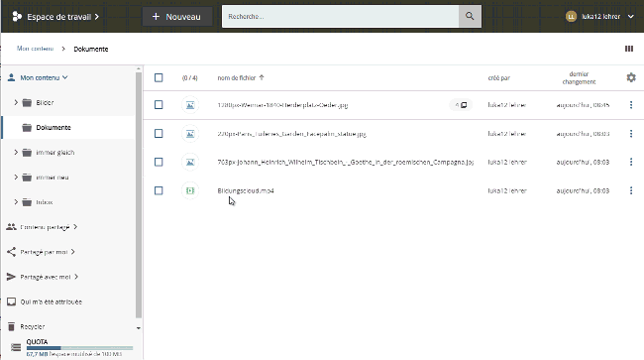Viewport: 644px width, 360px height.
Task: Click video icon of Bildungscloud.mp4
Action: pyautogui.click(x=190, y=190)
